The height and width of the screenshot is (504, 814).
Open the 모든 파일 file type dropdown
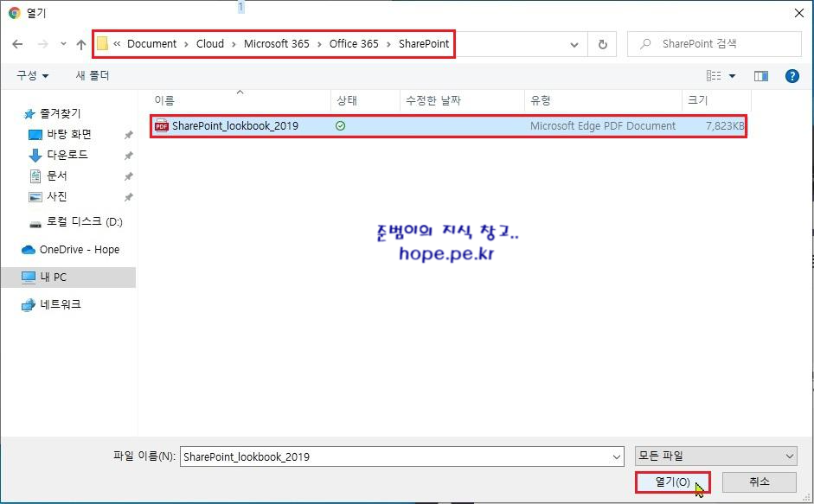pos(716,456)
